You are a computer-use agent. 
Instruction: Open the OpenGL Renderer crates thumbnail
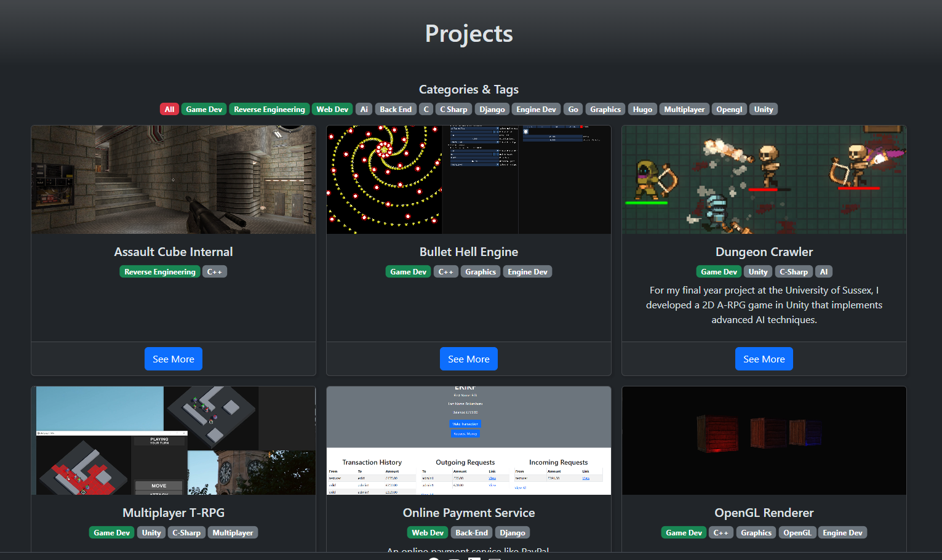click(x=764, y=441)
